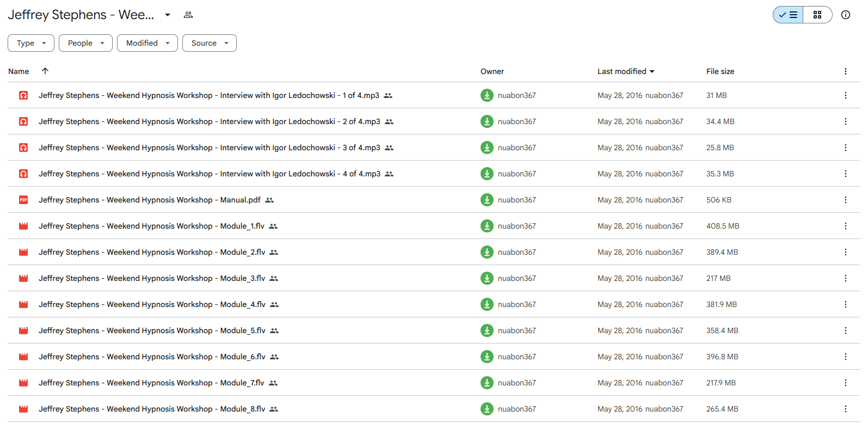The width and height of the screenshot is (868, 429).
Task: Open the Module_4.flv file name
Action: click(x=152, y=304)
